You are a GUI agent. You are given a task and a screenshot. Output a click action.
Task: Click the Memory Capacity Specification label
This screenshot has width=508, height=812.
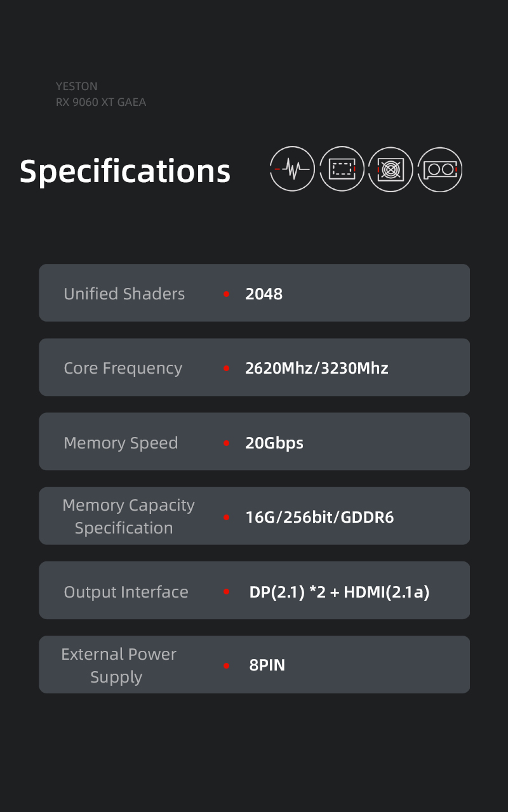[128, 516]
